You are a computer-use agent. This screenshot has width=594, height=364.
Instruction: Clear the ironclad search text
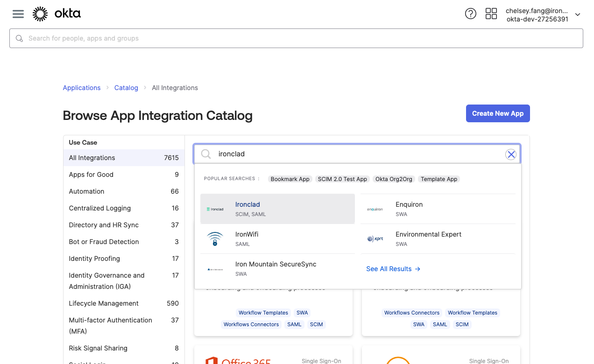pos(511,154)
